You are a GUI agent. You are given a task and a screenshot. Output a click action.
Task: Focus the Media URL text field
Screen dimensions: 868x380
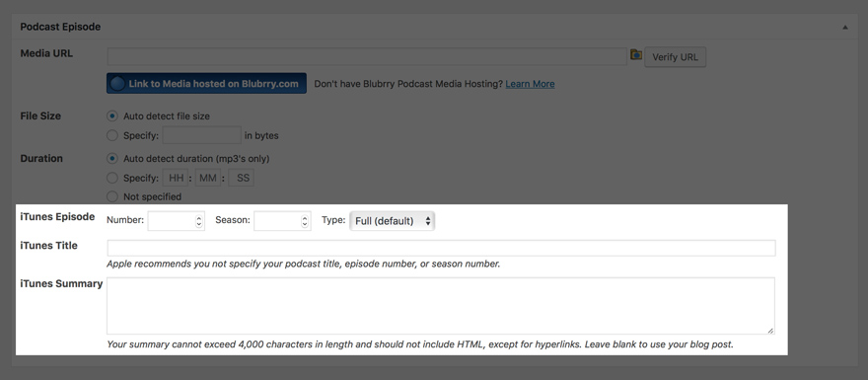tap(367, 56)
